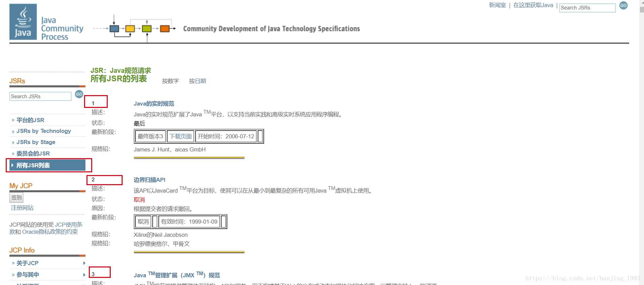
Task: Click 开始时间: 2006-07-12 cell
Action: coord(226,137)
